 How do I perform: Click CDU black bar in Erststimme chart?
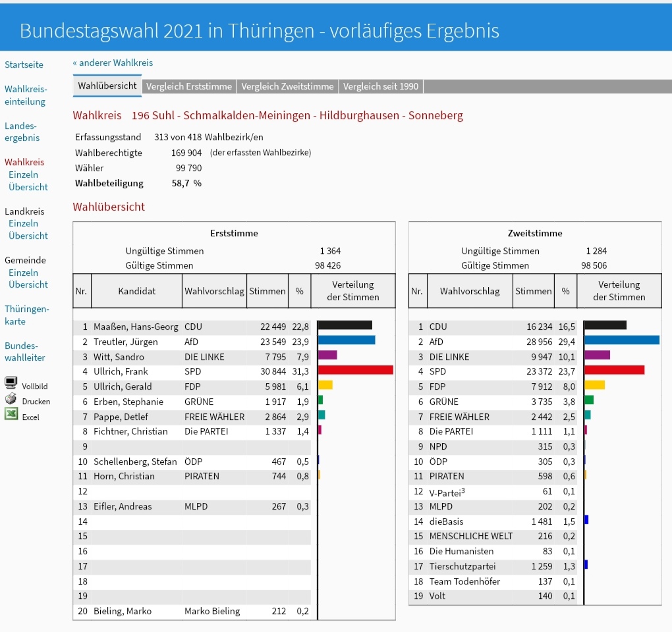coord(345,325)
